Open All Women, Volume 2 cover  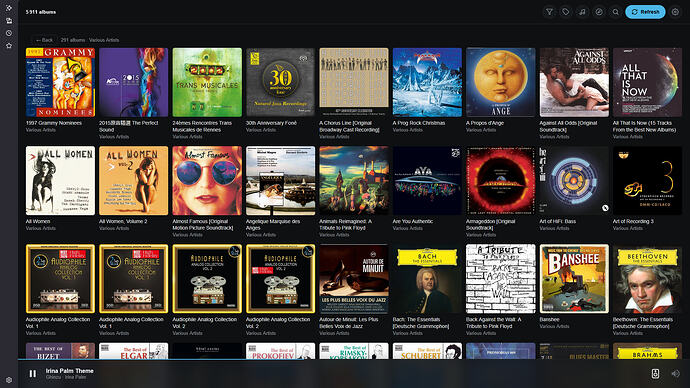(x=134, y=180)
